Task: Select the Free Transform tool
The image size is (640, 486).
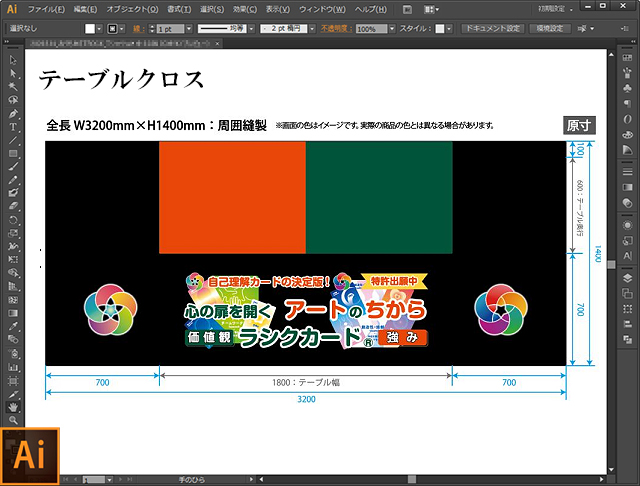Action: pyautogui.click(x=13, y=260)
